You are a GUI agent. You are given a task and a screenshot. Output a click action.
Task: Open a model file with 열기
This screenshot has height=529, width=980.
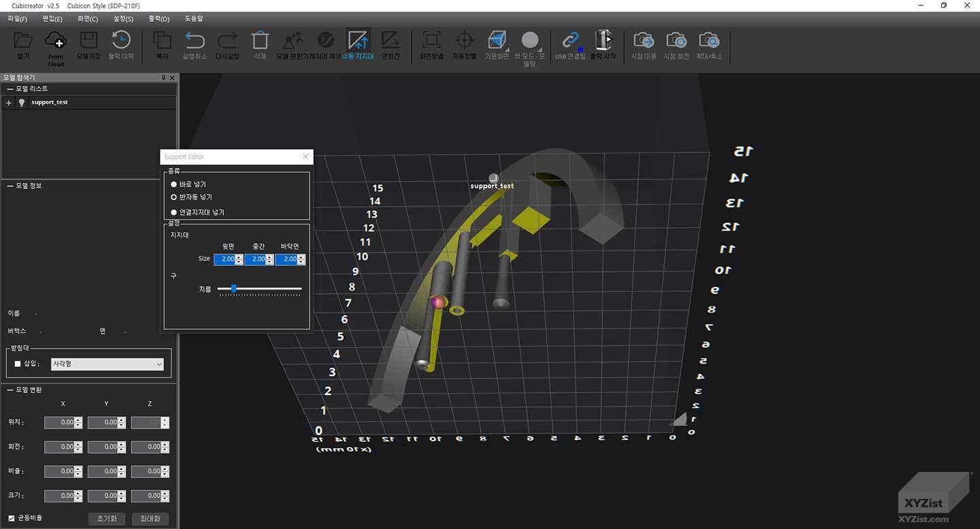point(23,46)
